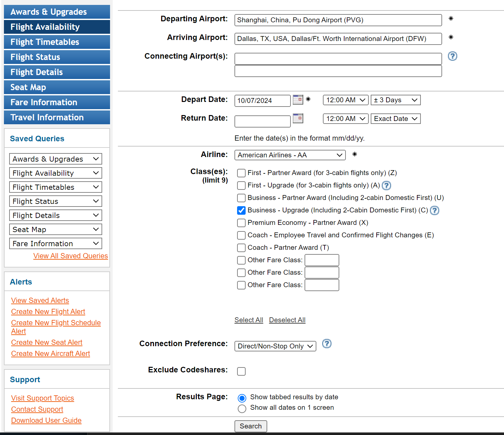Check Premium Economy - Partner Award (X)
The image size is (504, 435).
click(x=241, y=223)
